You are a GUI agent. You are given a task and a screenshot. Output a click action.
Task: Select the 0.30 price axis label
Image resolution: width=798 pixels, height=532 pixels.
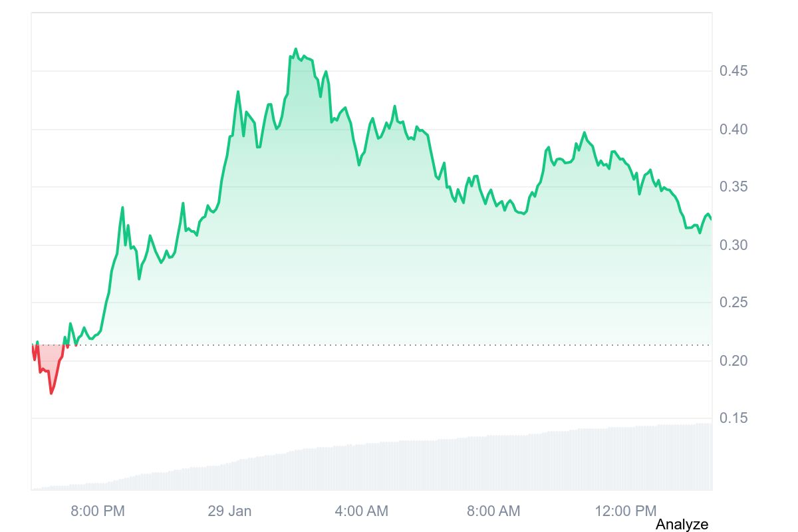pos(733,245)
